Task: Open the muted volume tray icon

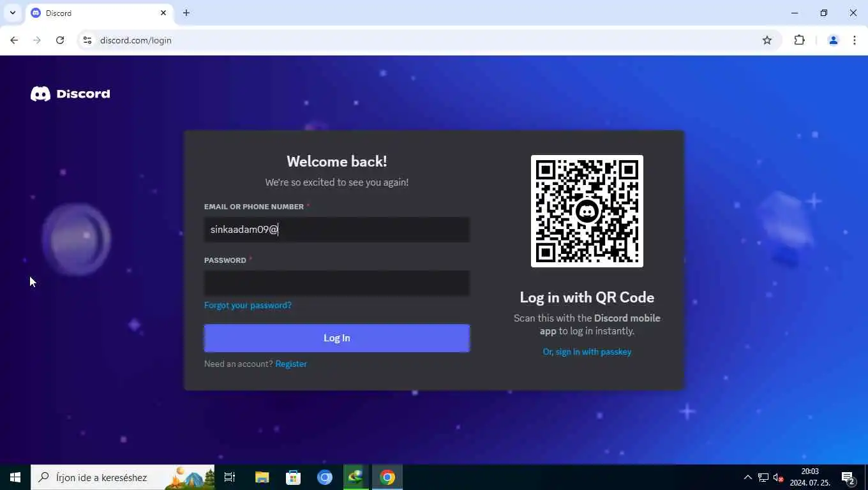Action: pyautogui.click(x=778, y=477)
